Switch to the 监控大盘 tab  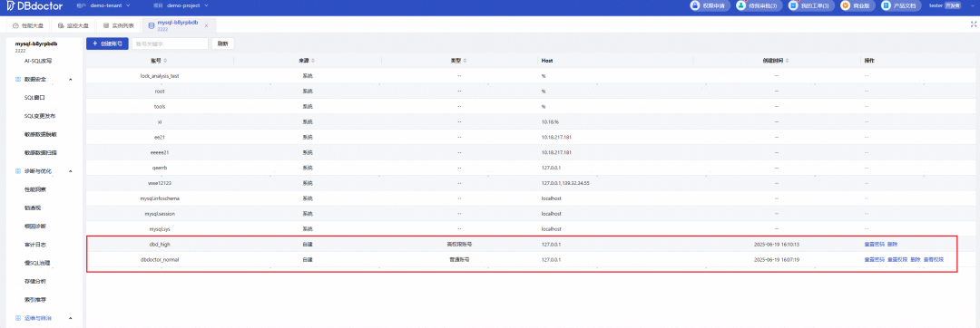coord(73,25)
